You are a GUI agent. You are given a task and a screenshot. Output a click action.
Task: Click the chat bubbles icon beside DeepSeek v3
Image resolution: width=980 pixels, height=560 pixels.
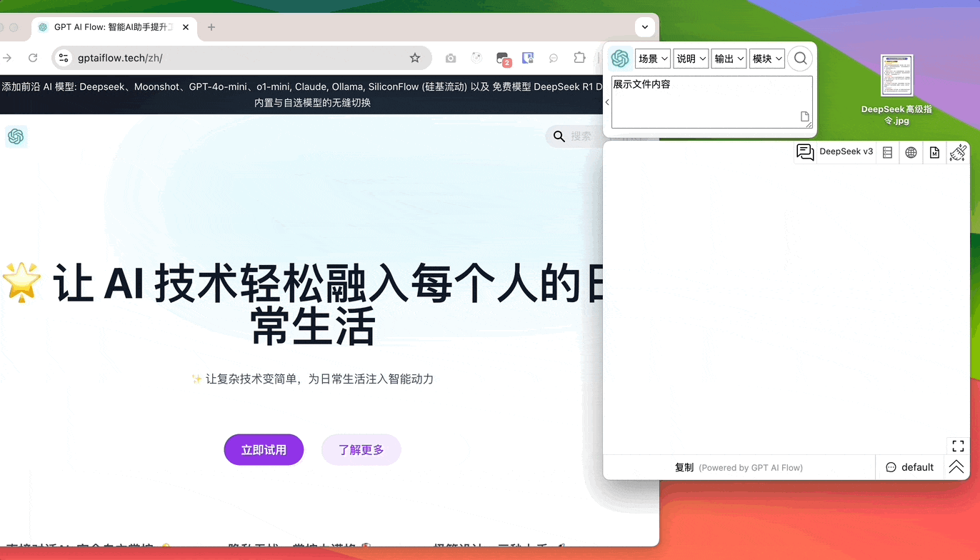pyautogui.click(x=805, y=152)
